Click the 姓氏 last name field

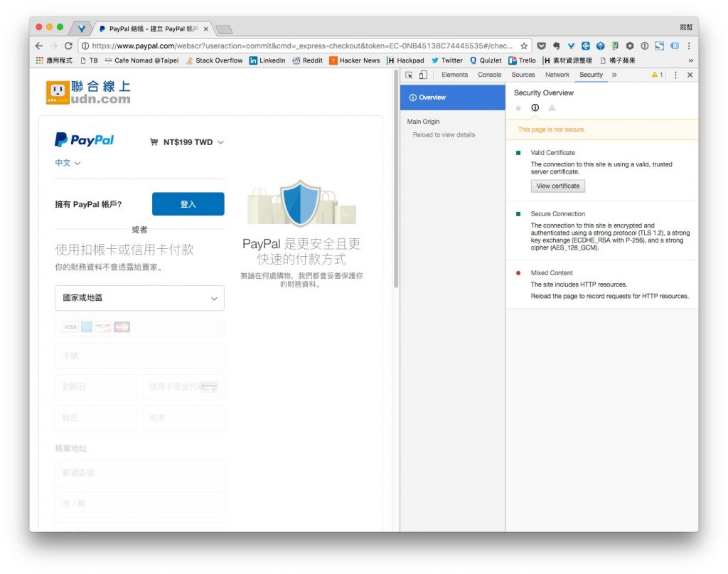pos(96,418)
